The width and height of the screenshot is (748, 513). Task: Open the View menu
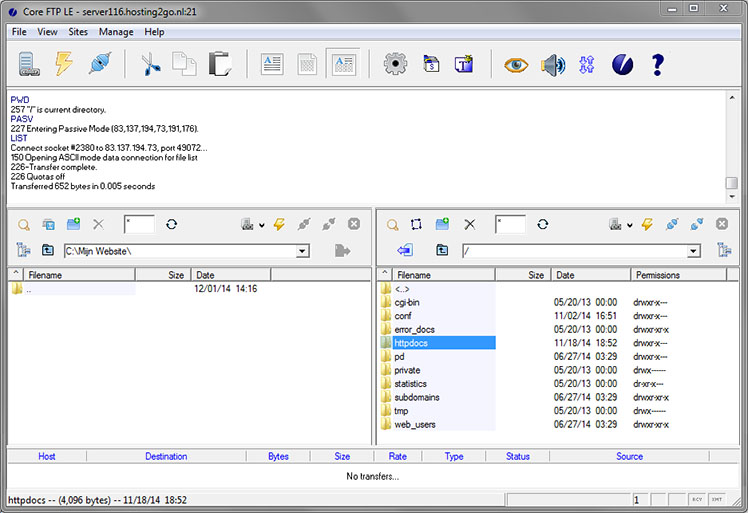[x=47, y=32]
